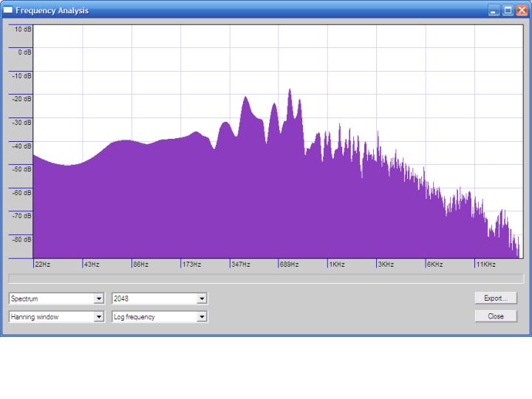
Task: Close the window using the red X
Action: (522, 10)
